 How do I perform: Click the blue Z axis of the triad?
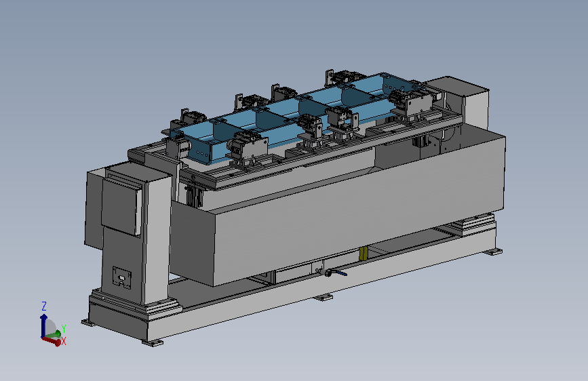[43, 325]
